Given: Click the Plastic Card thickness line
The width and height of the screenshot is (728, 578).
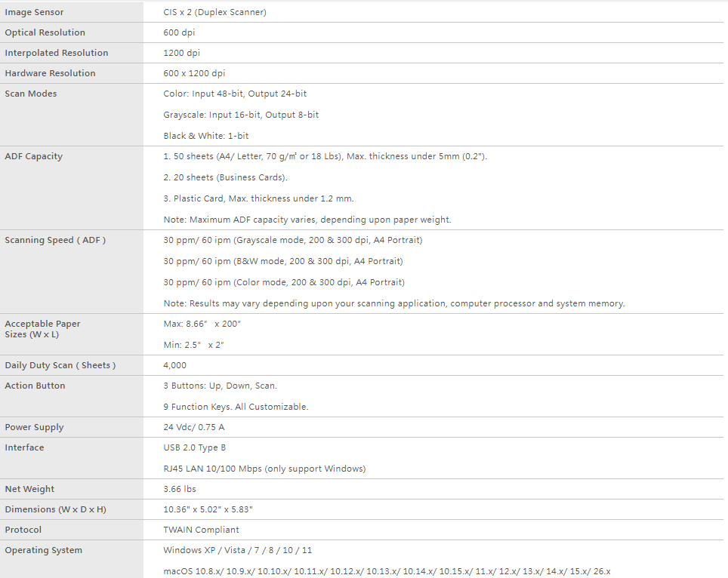Looking at the screenshot, I should click(258, 198).
